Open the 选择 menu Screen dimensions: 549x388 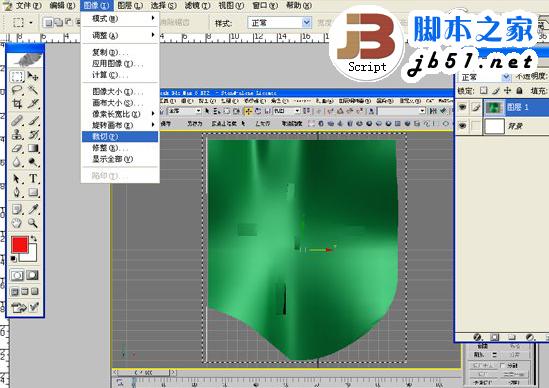click(x=163, y=5)
